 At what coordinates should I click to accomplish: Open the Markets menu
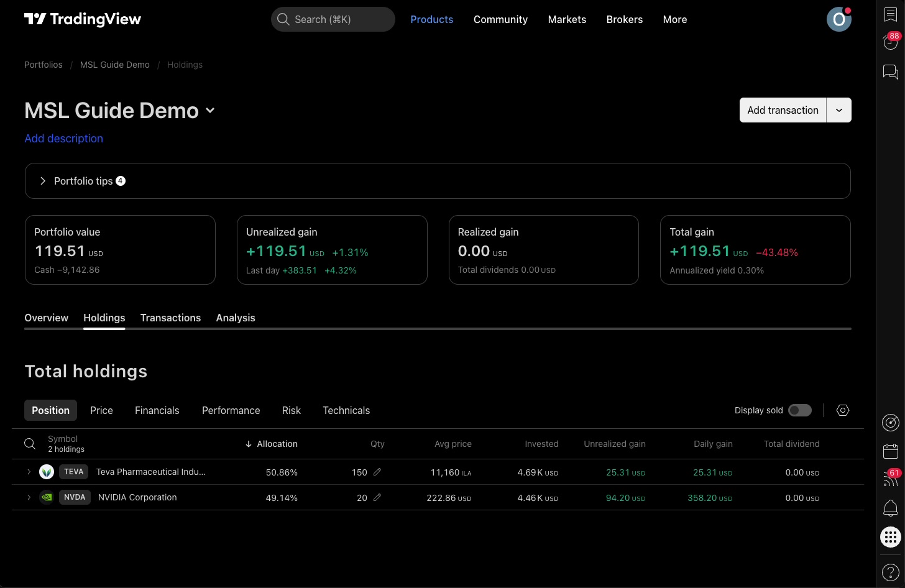[x=567, y=19]
